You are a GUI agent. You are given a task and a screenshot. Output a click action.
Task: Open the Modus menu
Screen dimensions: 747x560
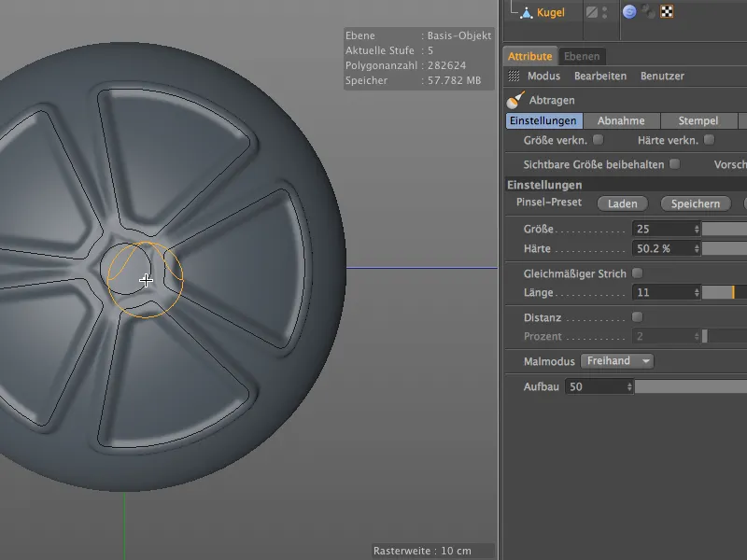543,77
